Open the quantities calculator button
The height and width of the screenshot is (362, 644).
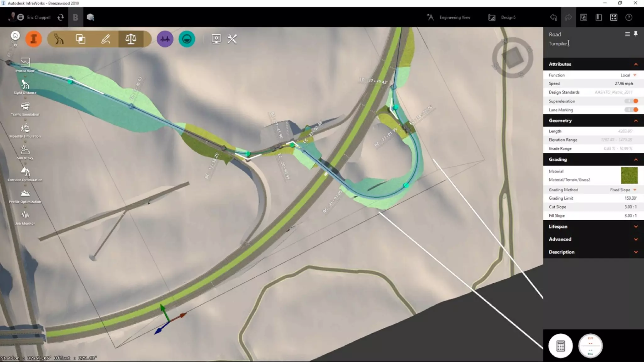[560, 346]
